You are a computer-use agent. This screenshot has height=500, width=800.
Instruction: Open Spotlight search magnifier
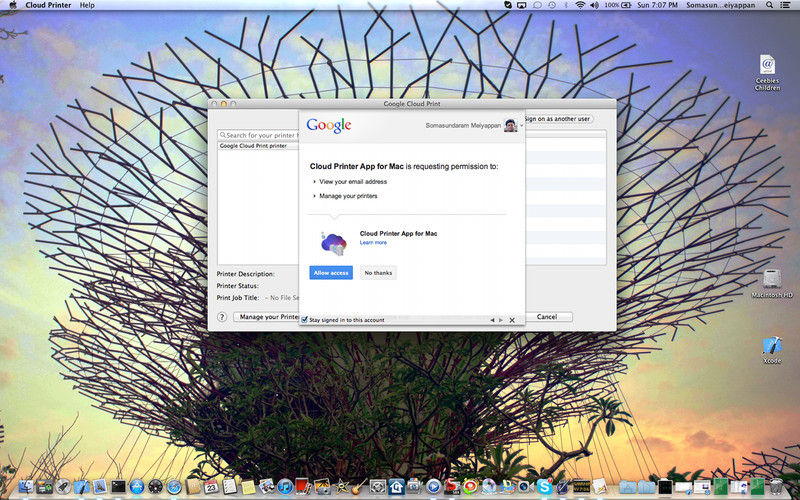click(769, 5)
